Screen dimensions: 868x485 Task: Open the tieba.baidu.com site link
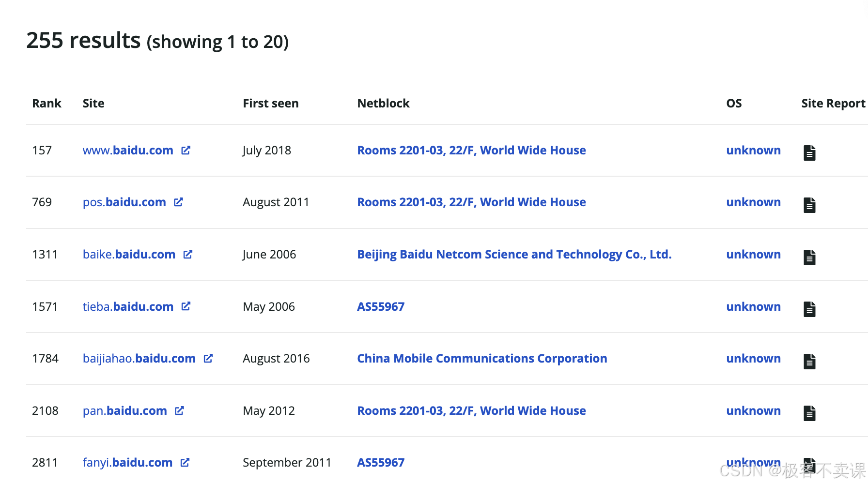click(x=128, y=307)
